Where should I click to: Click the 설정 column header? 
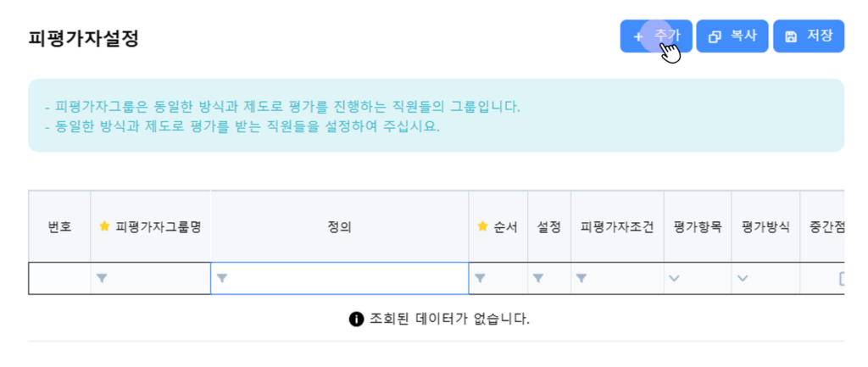pyautogui.click(x=549, y=227)
